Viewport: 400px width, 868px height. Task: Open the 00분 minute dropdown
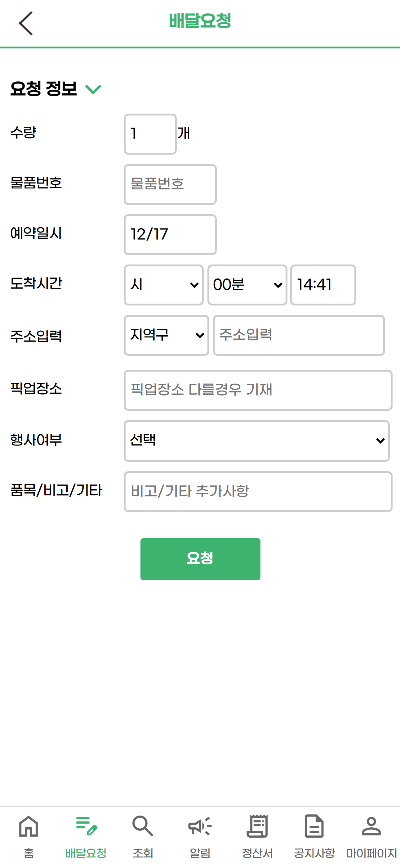tap(247, 285)
